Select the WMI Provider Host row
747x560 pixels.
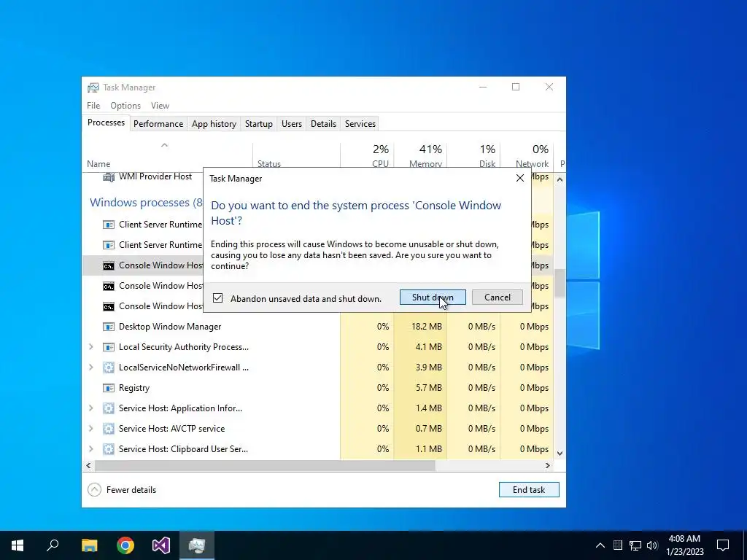tap(143, 176)
